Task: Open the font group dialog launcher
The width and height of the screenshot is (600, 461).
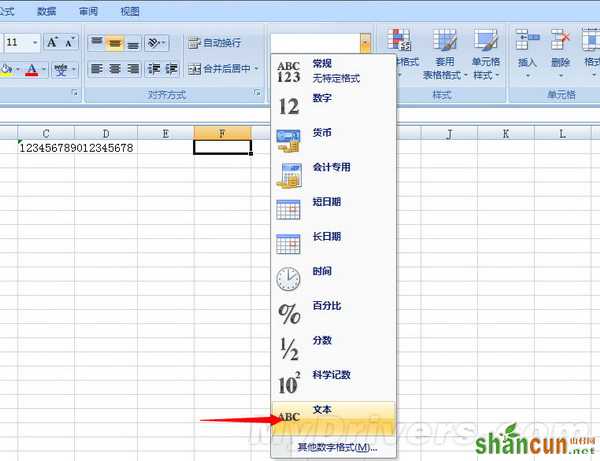Action: tap(75, 93)
